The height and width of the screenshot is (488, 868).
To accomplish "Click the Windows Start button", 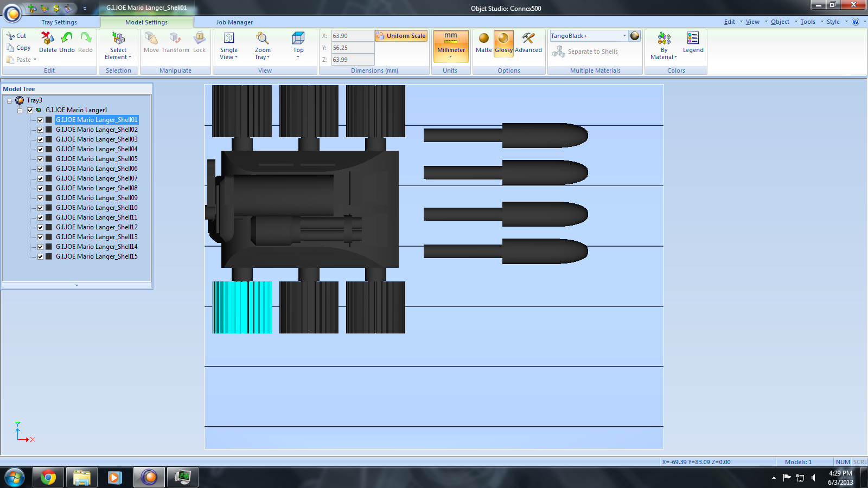I will (x=15, y=477).
